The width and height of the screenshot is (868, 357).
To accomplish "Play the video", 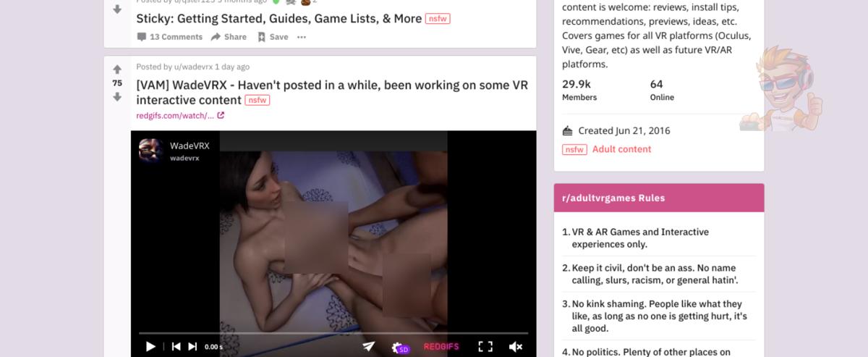I will (x=150, y=346).
